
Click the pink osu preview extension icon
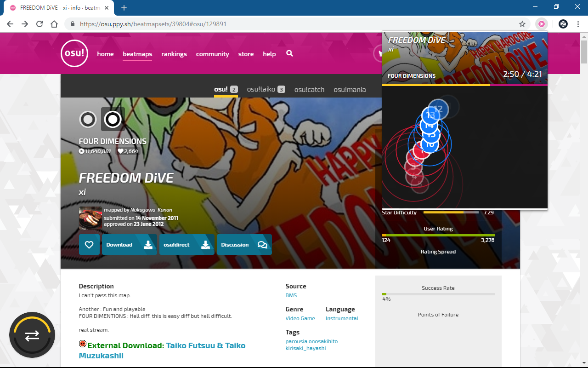point(542,24)
